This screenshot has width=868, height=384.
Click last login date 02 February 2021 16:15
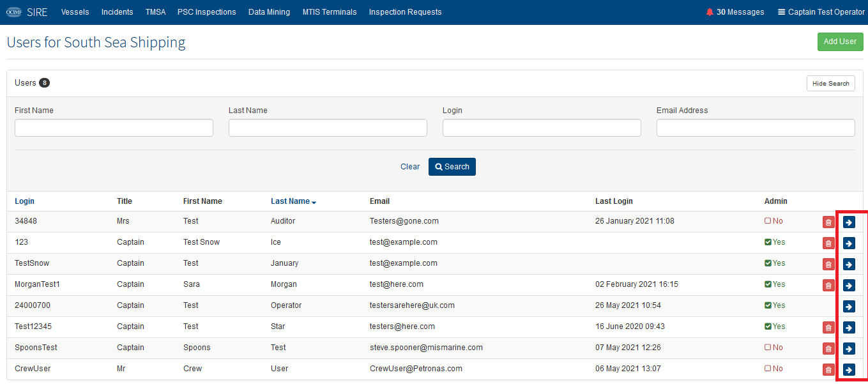point(637,284)
